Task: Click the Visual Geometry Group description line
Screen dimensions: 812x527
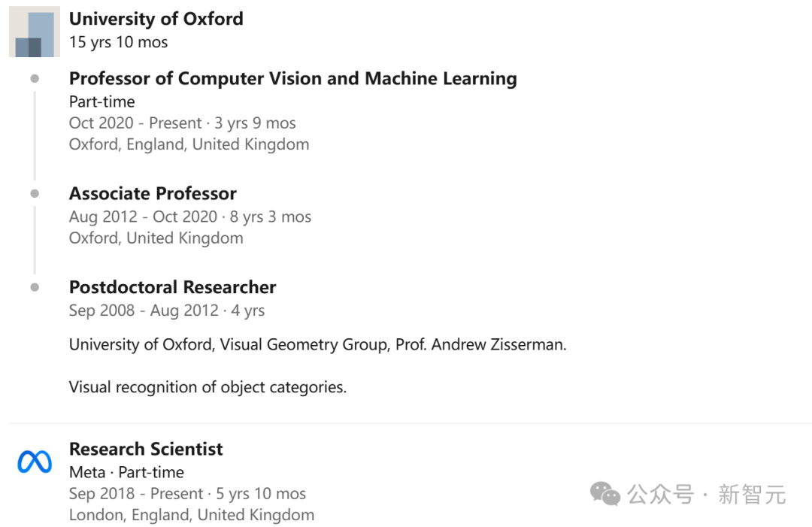Action: (317, 345)
